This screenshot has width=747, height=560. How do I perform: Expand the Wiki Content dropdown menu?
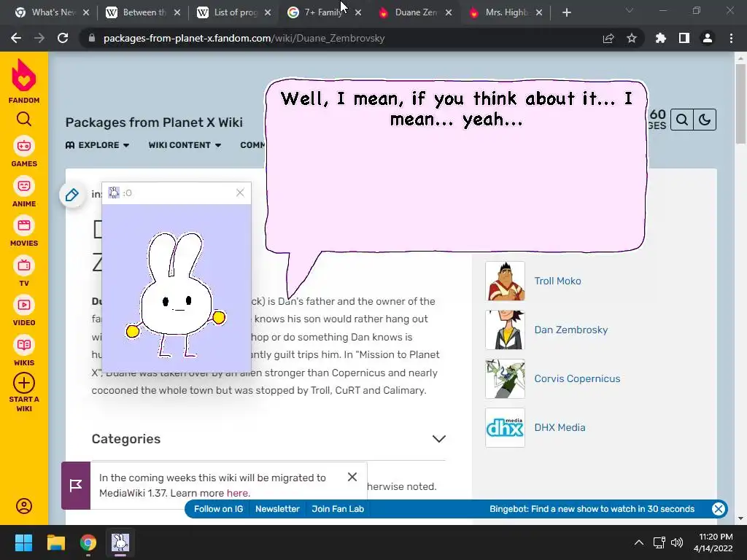tap(185, 145)
